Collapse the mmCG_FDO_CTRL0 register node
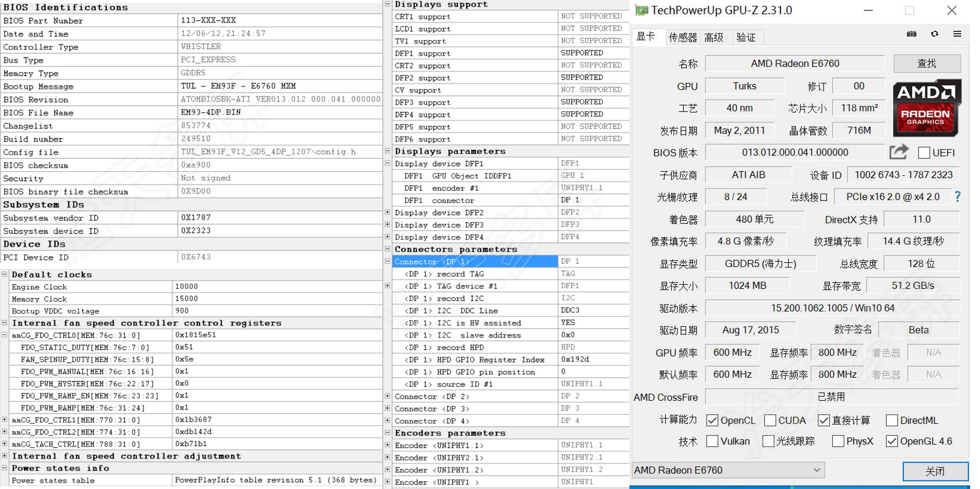This screenshot has height=489, width=980. point(5,335)
